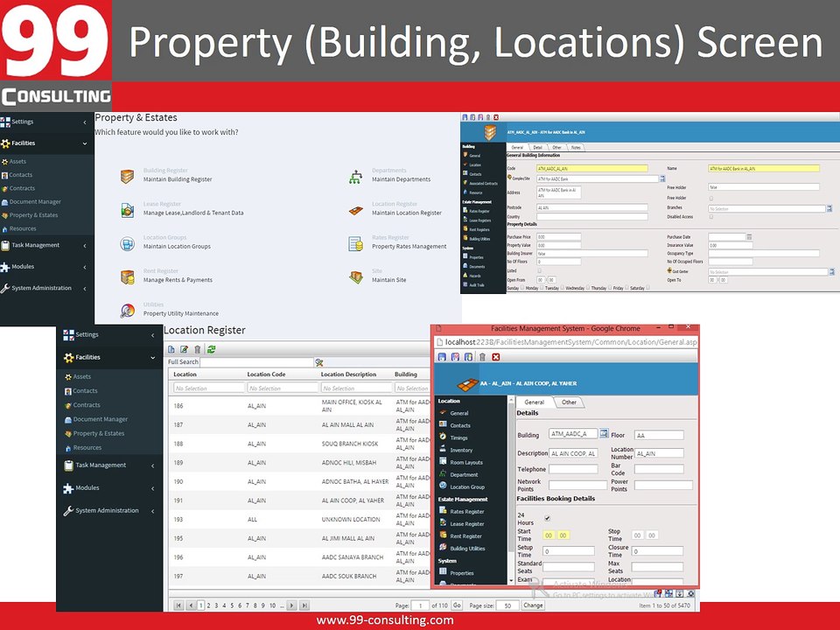Click the first save icon in the building window toolbar

coord(465,116)
